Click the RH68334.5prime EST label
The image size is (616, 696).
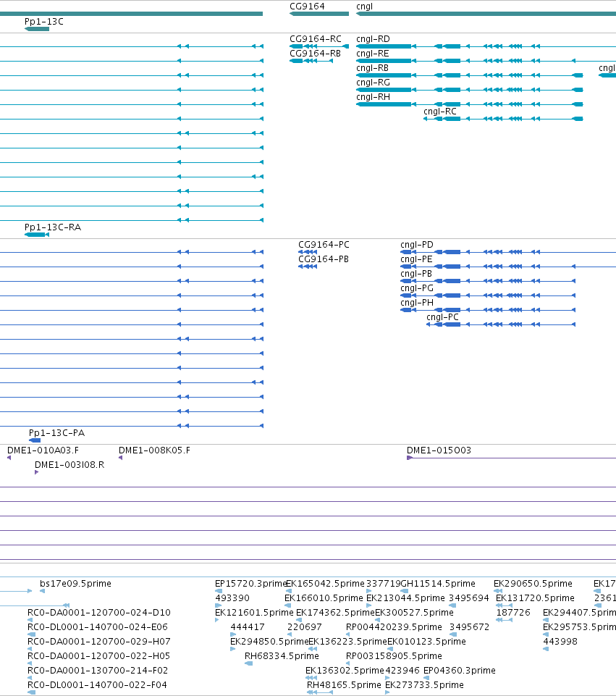[282, 655]
